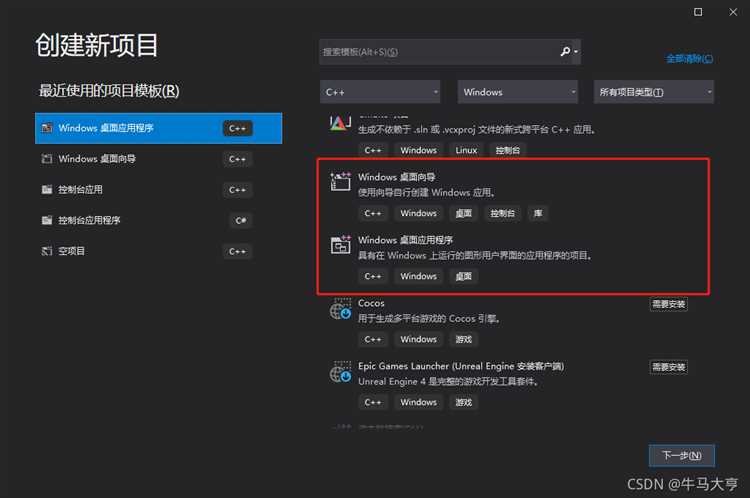Select the Cocos template title
Screen dimensions: 750x498
(x=371, y=303)
